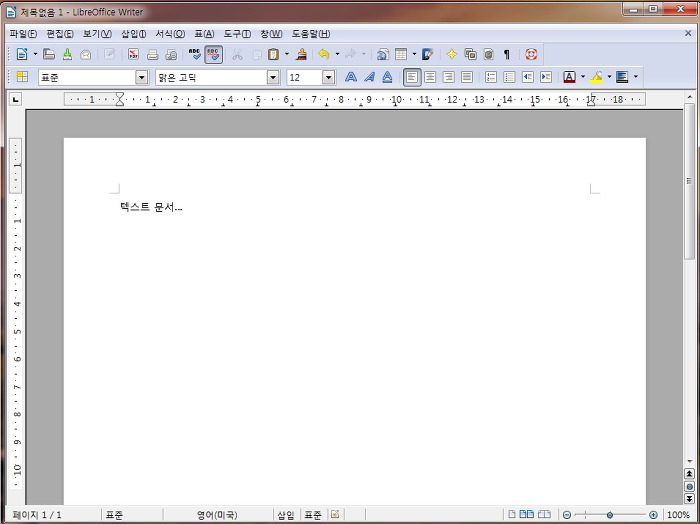This screenshot has height=524, width=700.
Task: Toggle Underline text formatting
Action: click(x=387, y=77)
